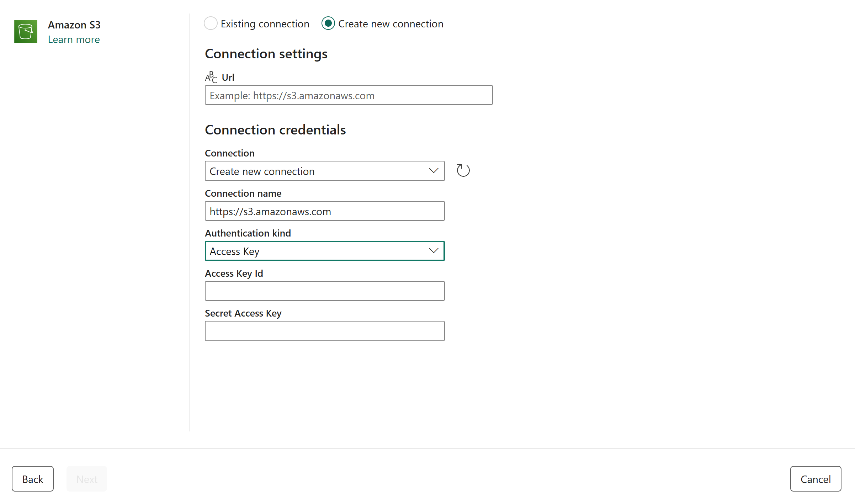This screenshot has width=855, height=504.
Task: Click the Connection name text field
Action: (x=324, y=211)
